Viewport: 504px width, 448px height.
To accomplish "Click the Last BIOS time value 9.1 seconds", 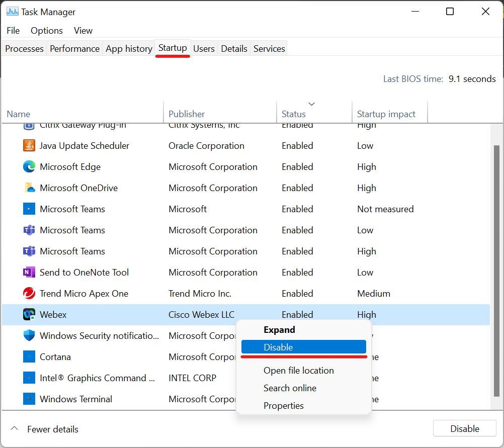I will pos(472,79).
